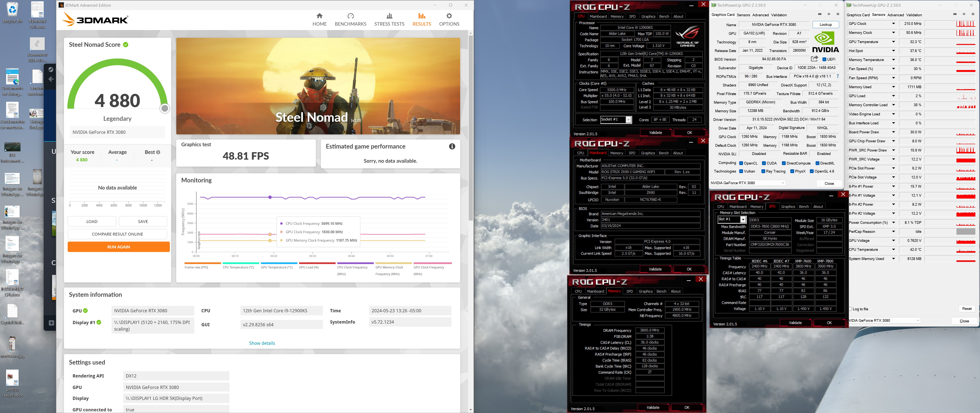
Task: Select the Recycle Bin desktop icon
Action: 12,13
